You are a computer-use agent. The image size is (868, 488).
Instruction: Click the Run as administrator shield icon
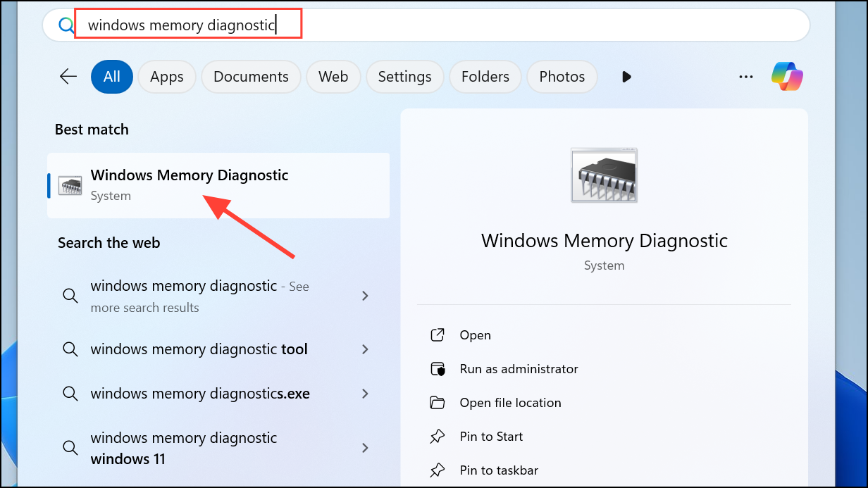pos(438,369)
